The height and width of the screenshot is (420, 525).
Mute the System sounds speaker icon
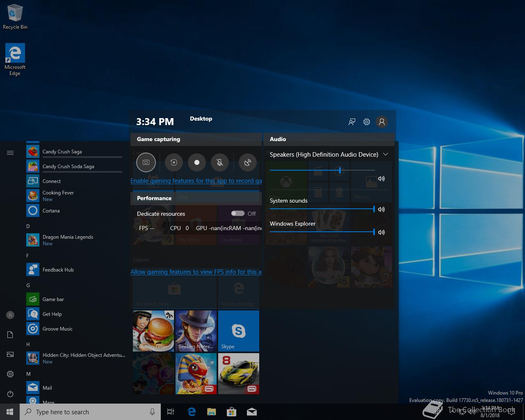[x=381, y=209]
